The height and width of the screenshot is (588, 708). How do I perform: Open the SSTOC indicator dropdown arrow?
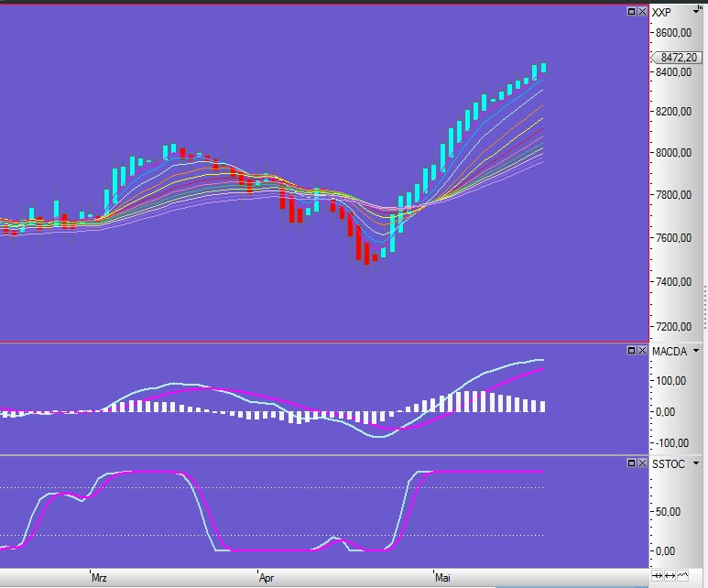click(696, 463)
